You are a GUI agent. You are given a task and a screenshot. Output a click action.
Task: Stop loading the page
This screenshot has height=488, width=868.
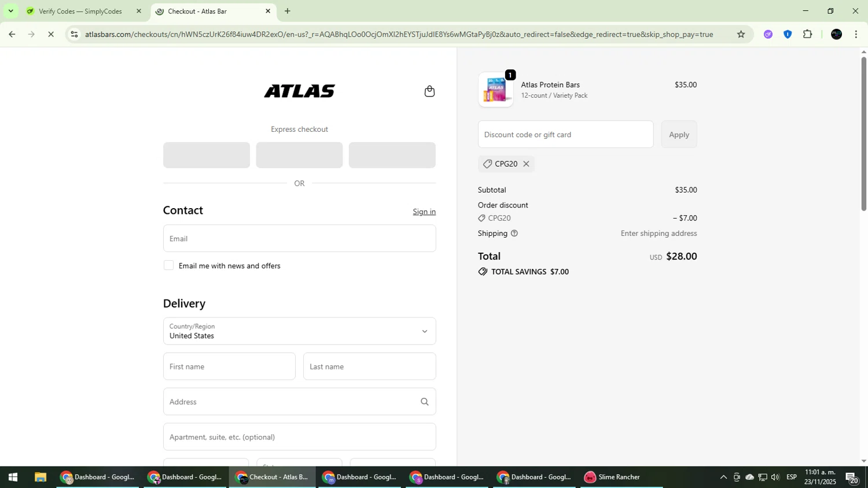51,34
